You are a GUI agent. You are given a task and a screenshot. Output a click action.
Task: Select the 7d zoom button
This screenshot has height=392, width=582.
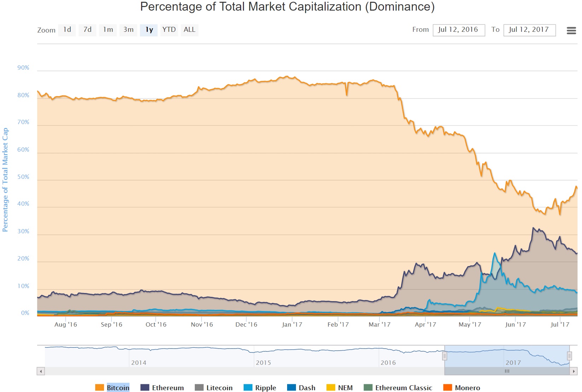tap(87, 30)
